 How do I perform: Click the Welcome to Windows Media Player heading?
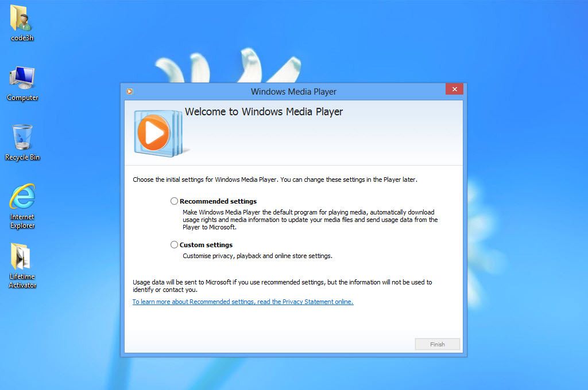click(x=264, y=112)
